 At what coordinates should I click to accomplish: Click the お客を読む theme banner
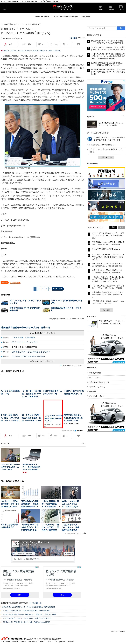coord(106,195)
